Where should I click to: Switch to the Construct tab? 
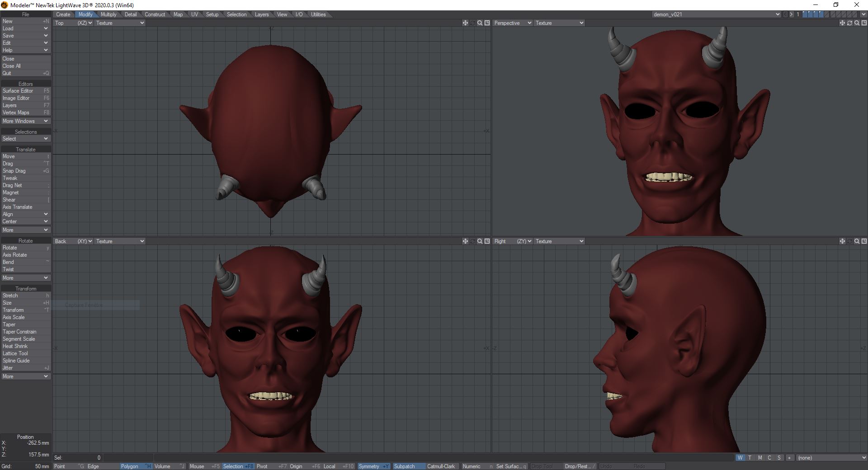click(x=155, y=14)
